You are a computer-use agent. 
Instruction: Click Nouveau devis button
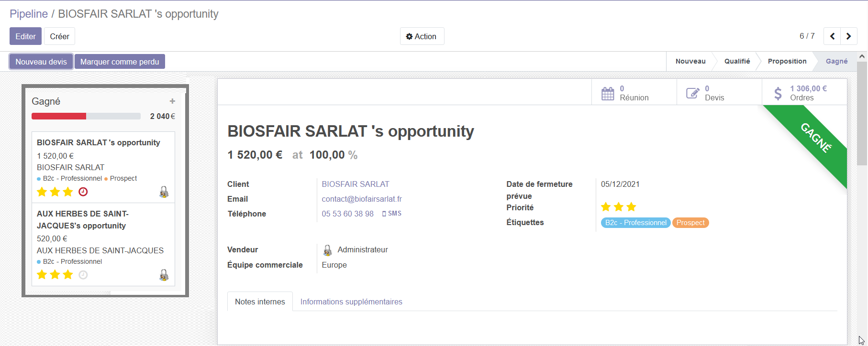pyautogui.click(x=41, y=62)
